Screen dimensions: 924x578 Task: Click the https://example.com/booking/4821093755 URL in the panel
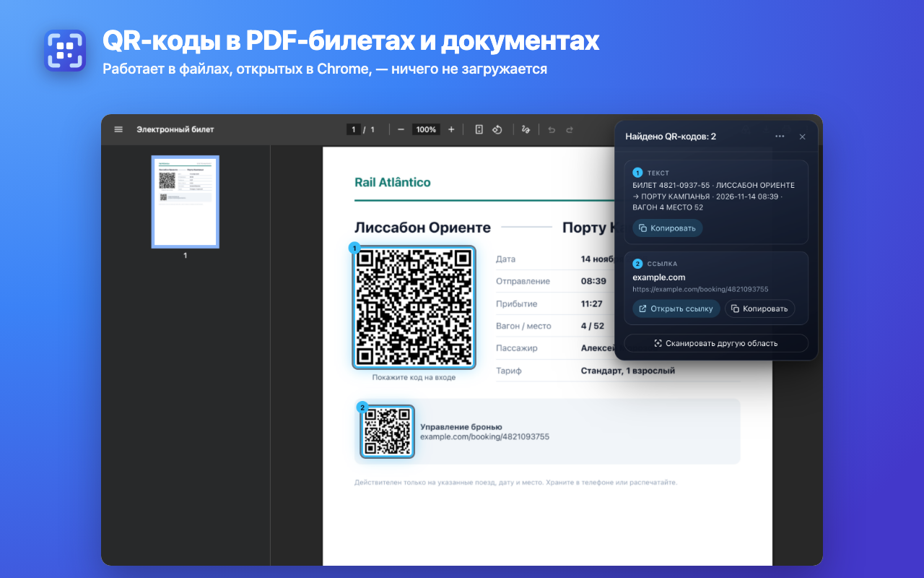700,289
